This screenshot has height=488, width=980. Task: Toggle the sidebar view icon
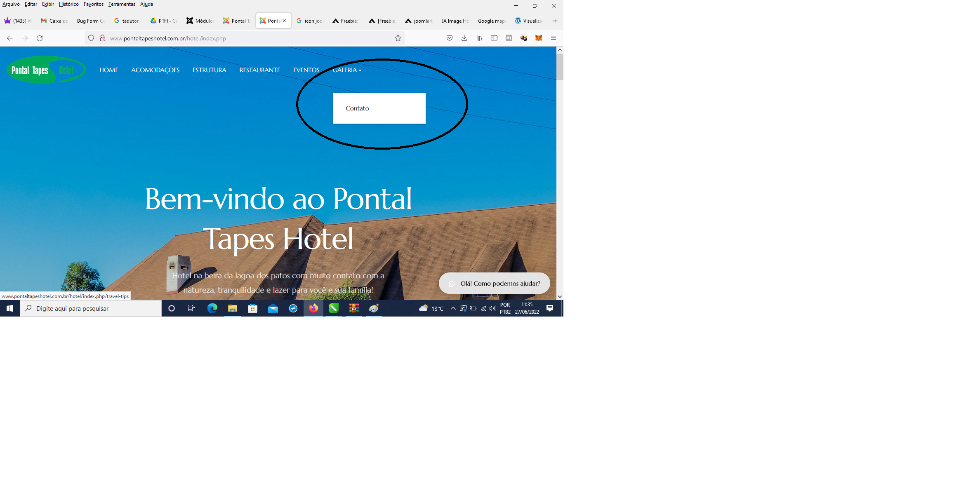(494, 38)
